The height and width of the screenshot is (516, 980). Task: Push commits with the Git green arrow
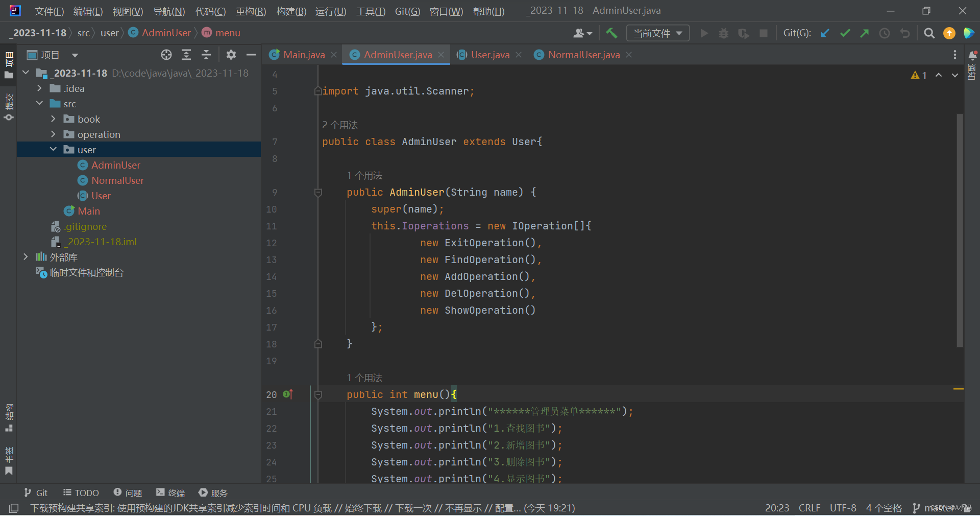point(865,33)
